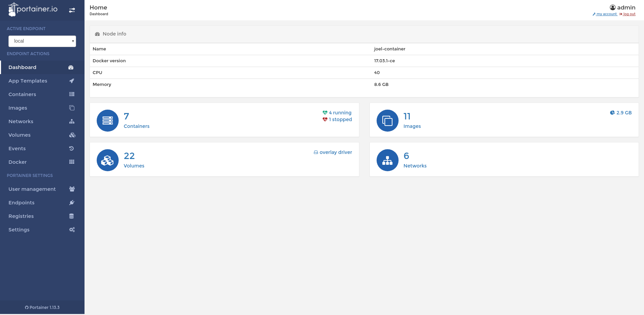The image size is (644, 315).
Task: Navigate to Networks in the sidebar
Action: (x=42, y=121)
